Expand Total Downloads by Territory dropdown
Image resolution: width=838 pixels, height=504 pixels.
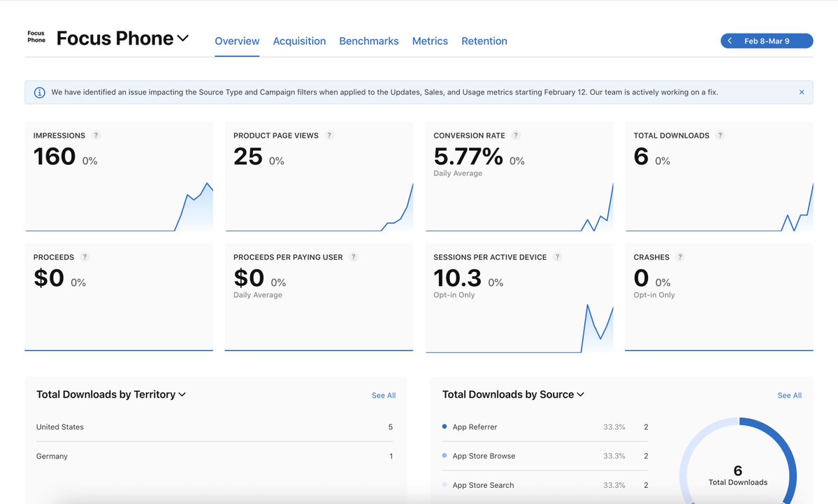(x=182, y=394)
